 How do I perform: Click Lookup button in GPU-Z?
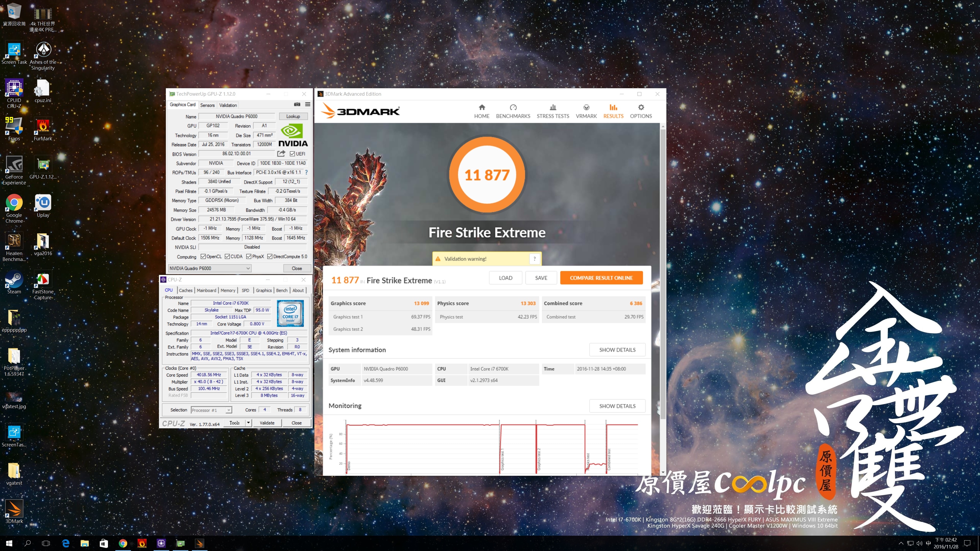click(x=293, y=116)
